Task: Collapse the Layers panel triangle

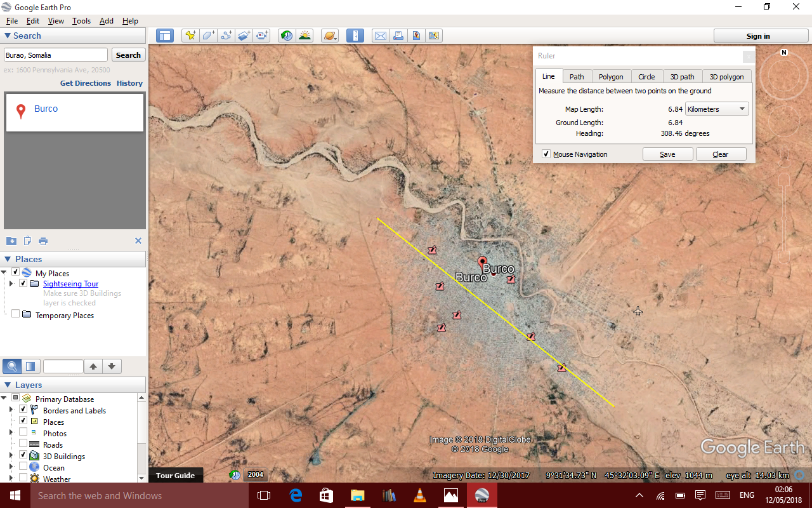Action: click(8, 385)
